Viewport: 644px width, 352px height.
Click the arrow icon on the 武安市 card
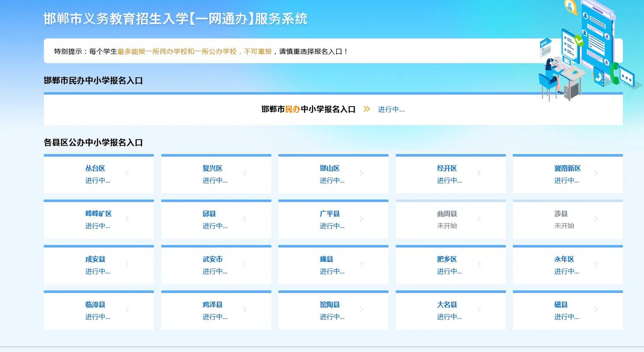[244, 264]
